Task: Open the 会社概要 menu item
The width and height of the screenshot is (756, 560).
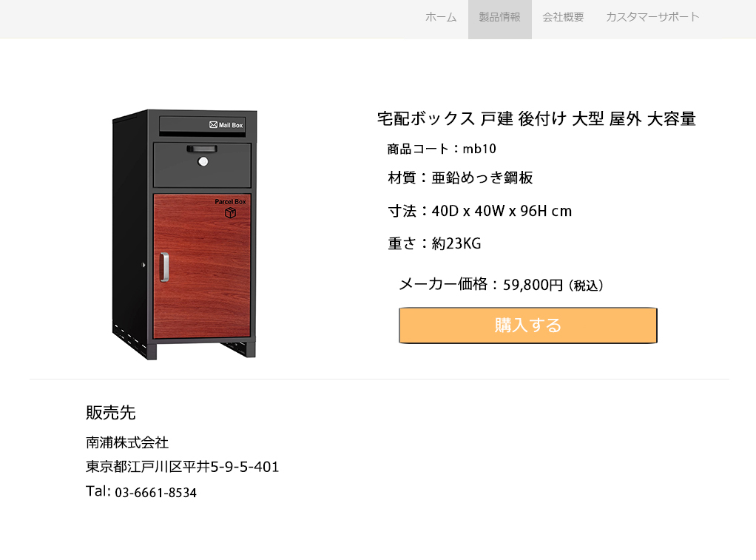Action: pyautogui.click(x=563, y=17)
